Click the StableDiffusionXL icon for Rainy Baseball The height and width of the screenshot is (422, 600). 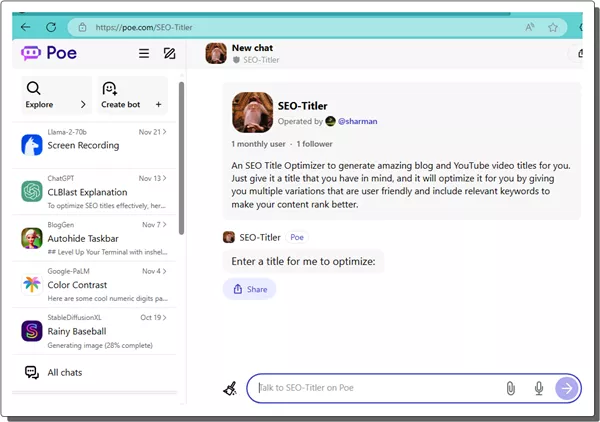pos(32,331)
